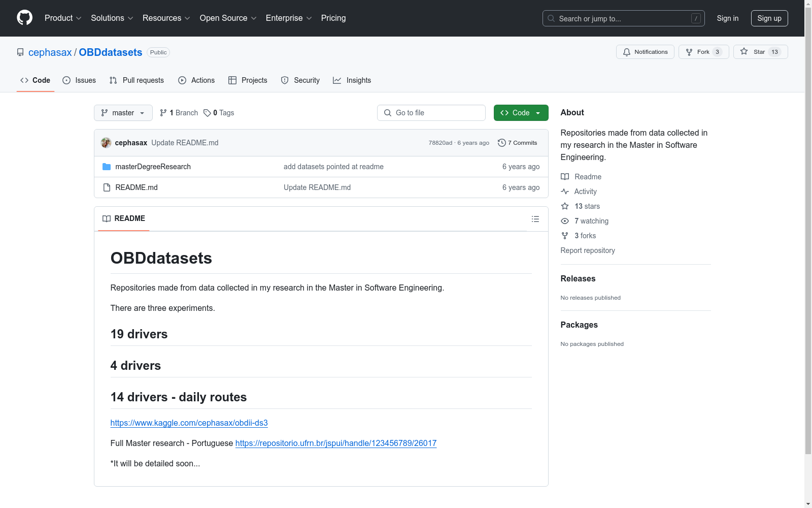The width and height of the screenshot is (812, 508).
Task: Click the GitHub logo icon
Action: [24, 18]
